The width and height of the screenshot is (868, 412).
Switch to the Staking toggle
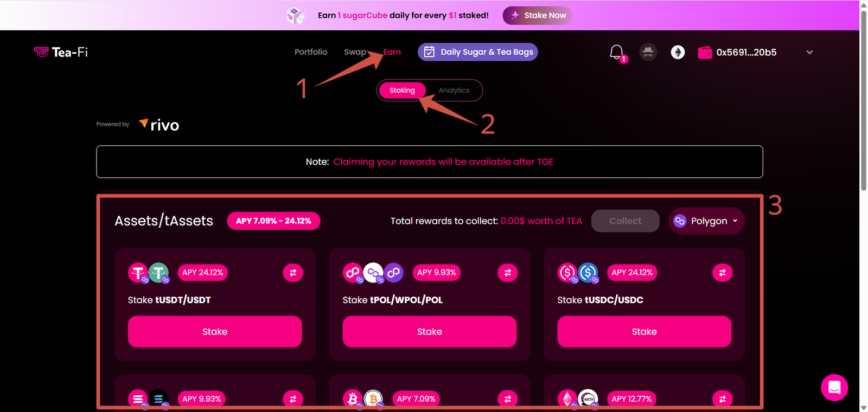(402, 91)
